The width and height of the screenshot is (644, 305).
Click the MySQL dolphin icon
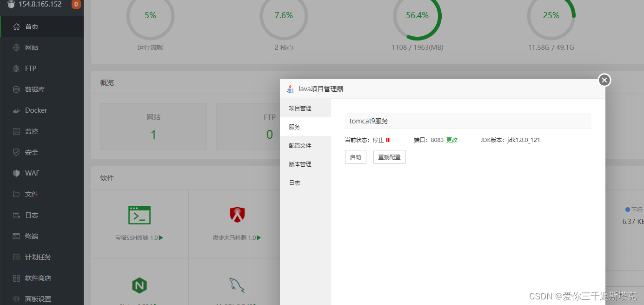pos(237,285)
